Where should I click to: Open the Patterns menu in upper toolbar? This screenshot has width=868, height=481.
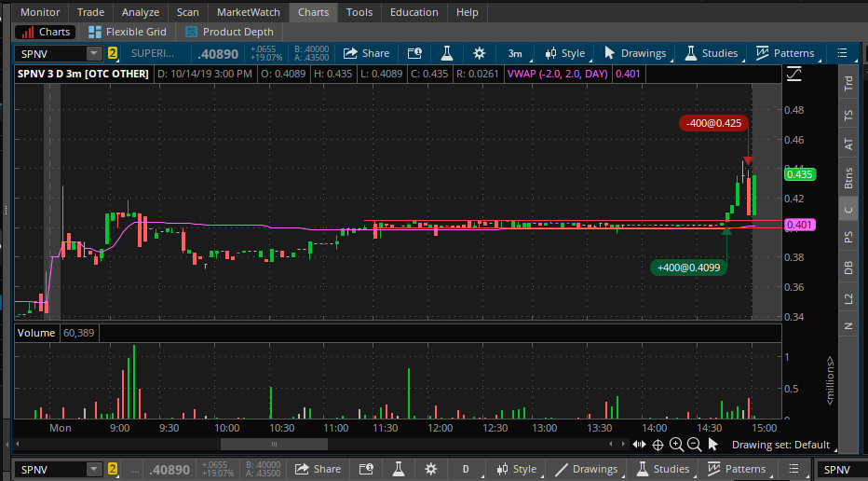(785, 54)
